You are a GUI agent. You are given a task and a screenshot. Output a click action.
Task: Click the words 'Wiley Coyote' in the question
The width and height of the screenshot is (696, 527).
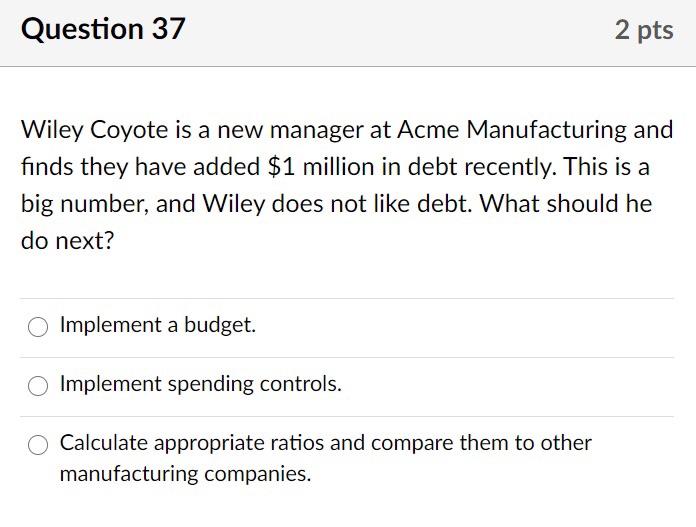(83, 130)
